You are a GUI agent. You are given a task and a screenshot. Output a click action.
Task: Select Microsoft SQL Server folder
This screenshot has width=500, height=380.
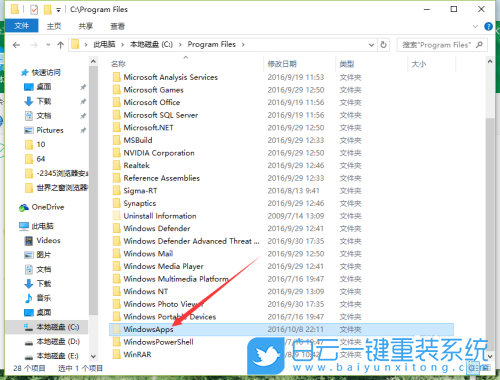click(161, 115)
